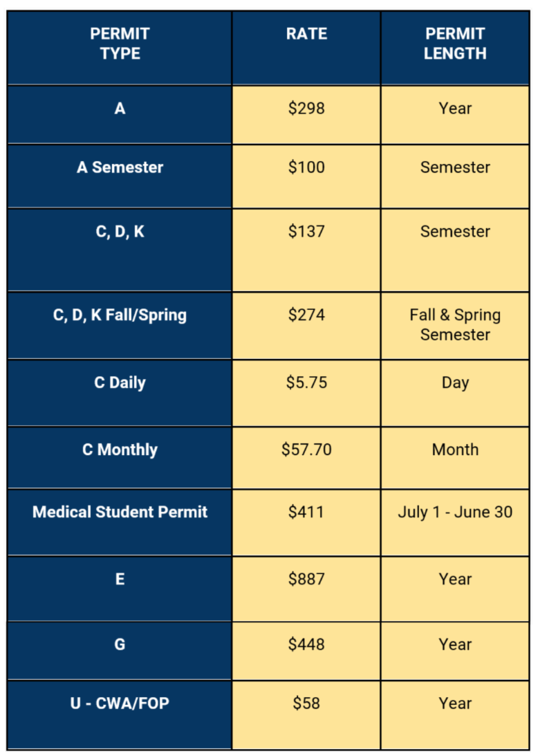
Task: Select the C, D, K permit cell
Action: 120,232
